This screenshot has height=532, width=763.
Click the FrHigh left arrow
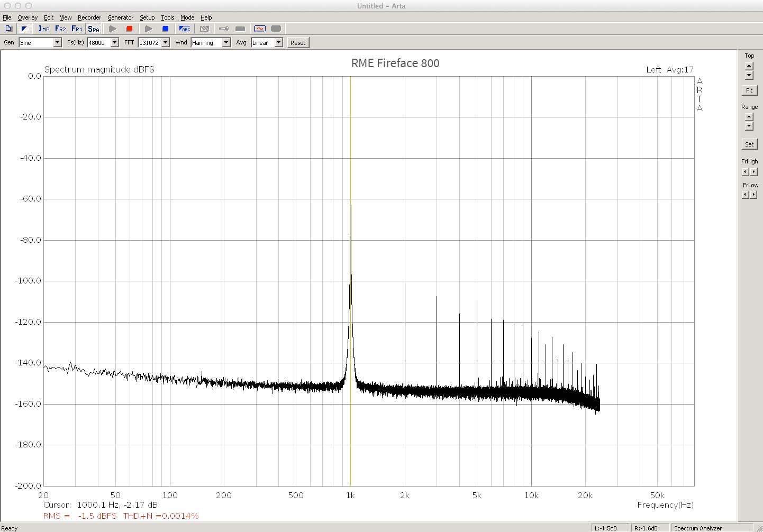pos(745,172)
